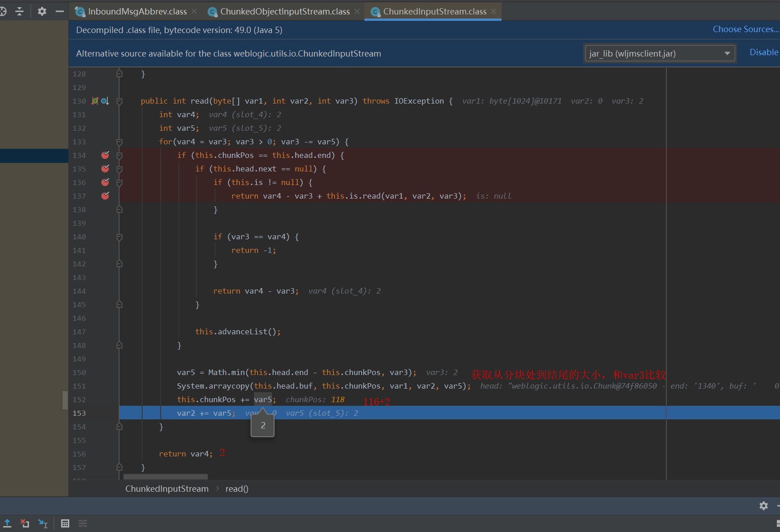The height and width of the screenshot is (532, 780).
Task: Click line number 150 in the gutter
Action: pyautogui.click(x=79, y=372)
